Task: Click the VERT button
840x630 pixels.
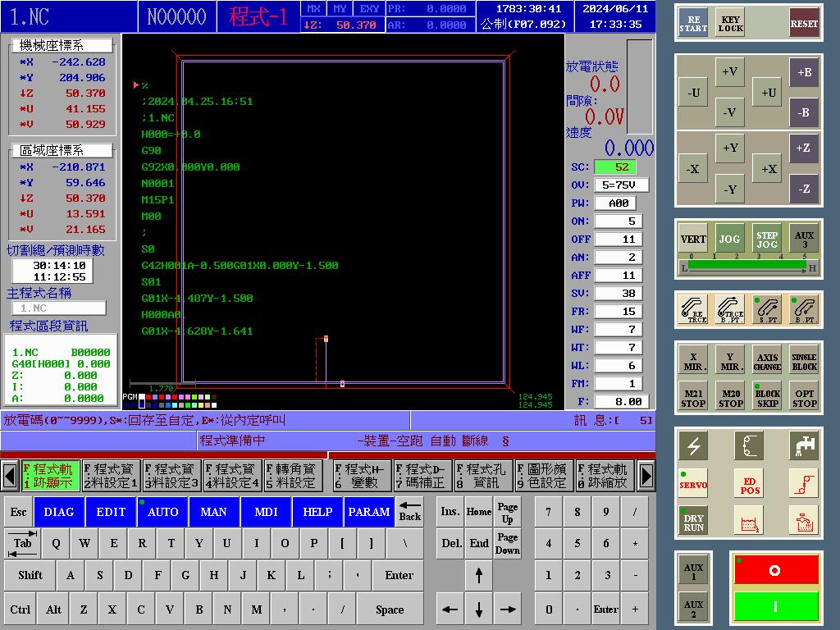Action: [693, 239]
